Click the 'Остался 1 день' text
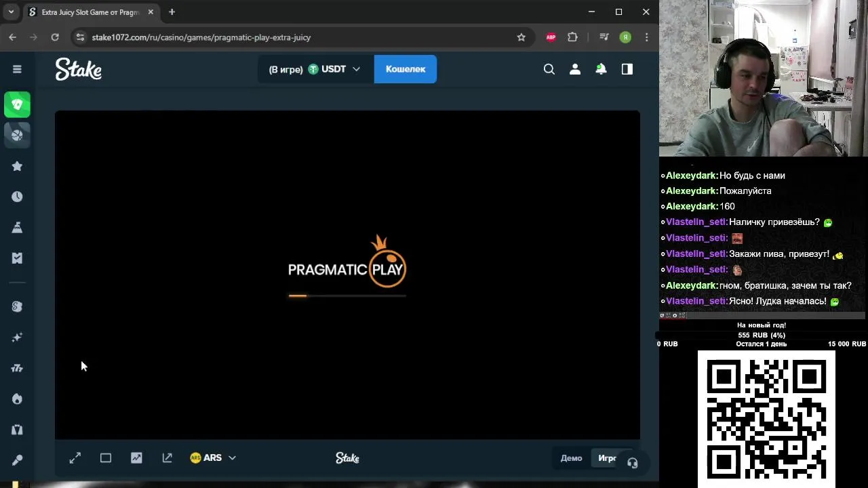The height and width of the screenshot is (488, 868). 762,344
